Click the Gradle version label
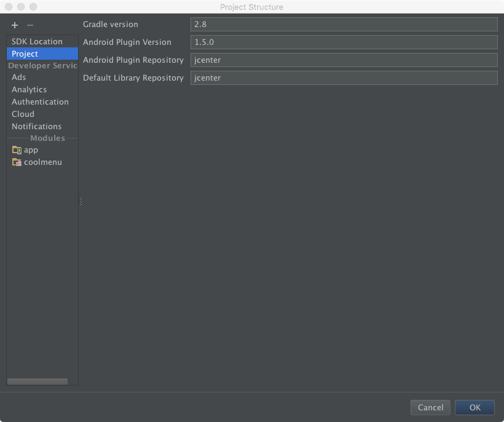 pos(111,25)
